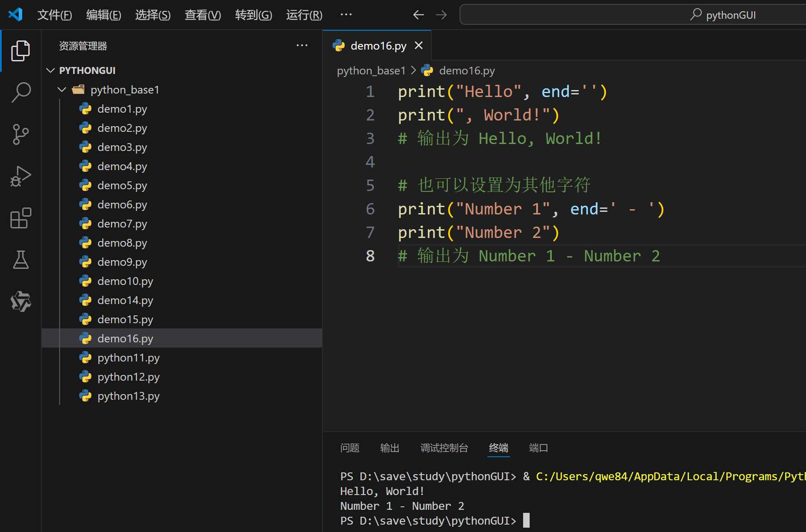Image resolution: width=806 pixels, height=532 pixels.
Task: Collapse the PYTHONGUI workspace root
Action: point(50,70)
